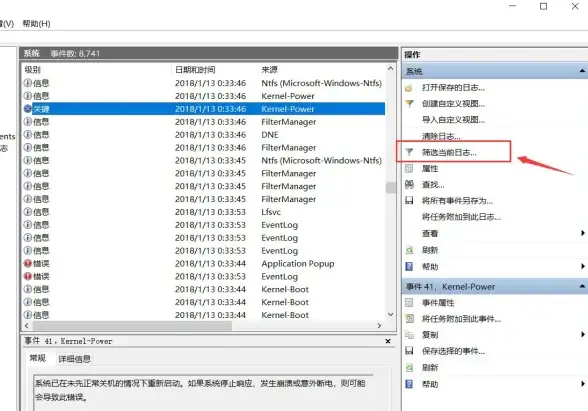The width and height of the screenshot is (588, 411).
Task: Sort by the 日期和时间 column header
Action: [195, 69]
